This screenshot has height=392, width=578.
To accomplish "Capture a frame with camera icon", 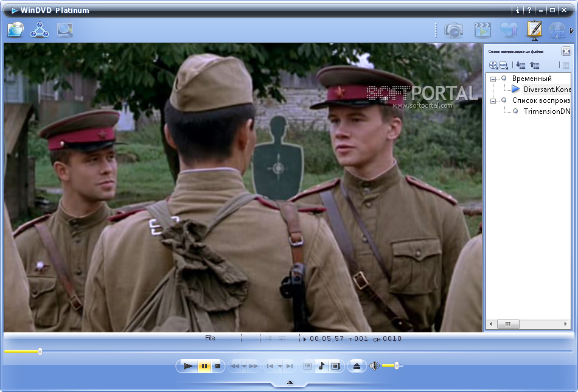I will point(453,30).
